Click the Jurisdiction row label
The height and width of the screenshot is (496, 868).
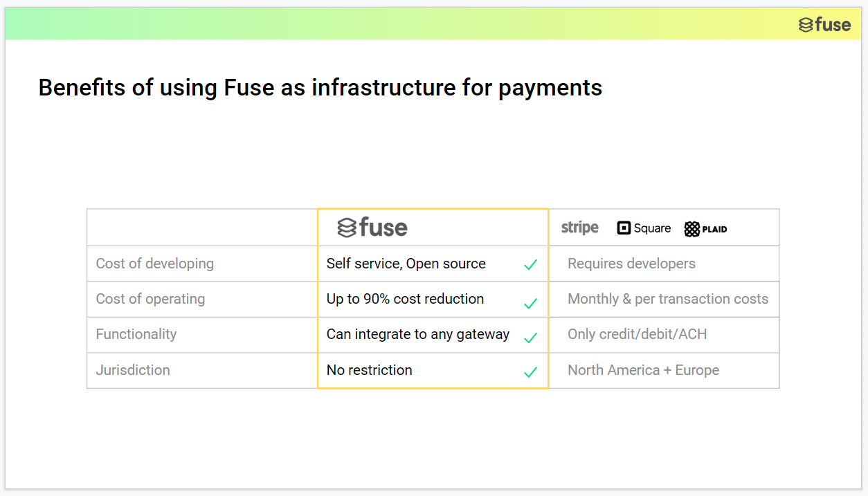pos(133,370)
